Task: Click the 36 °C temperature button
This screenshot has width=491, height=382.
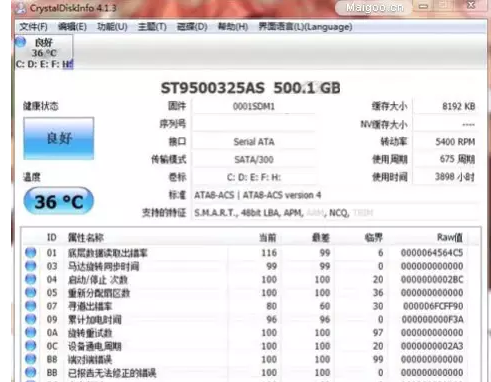Action: click(59, 201)
